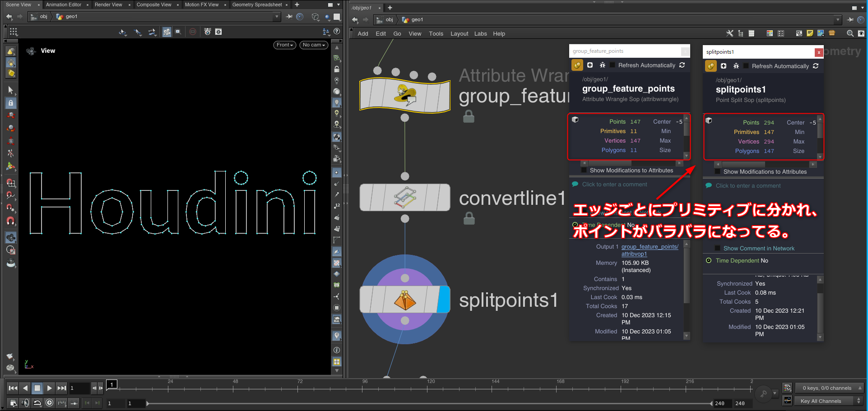Jump to the first frame

click(x=13, y=388)
